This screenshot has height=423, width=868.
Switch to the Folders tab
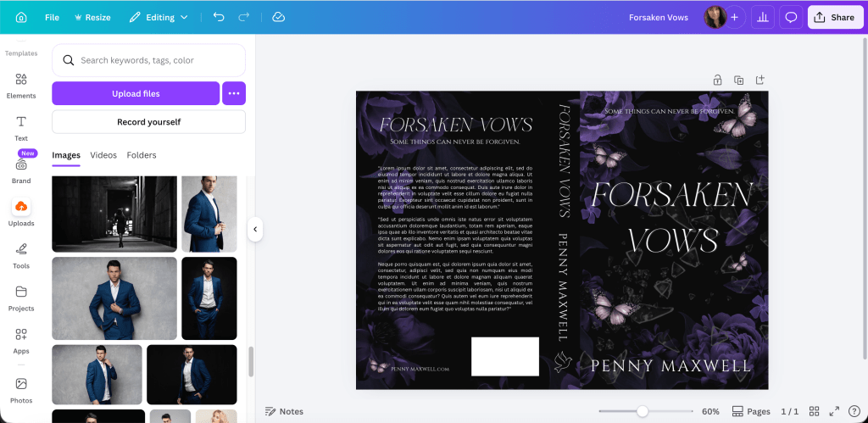(x=142, y=155)
